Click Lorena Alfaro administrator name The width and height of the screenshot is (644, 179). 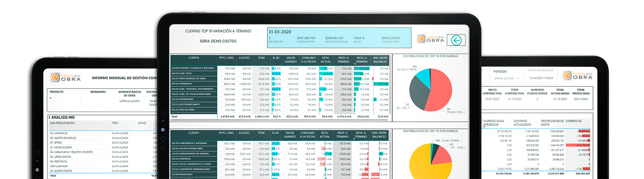click(x=129, y=101)
